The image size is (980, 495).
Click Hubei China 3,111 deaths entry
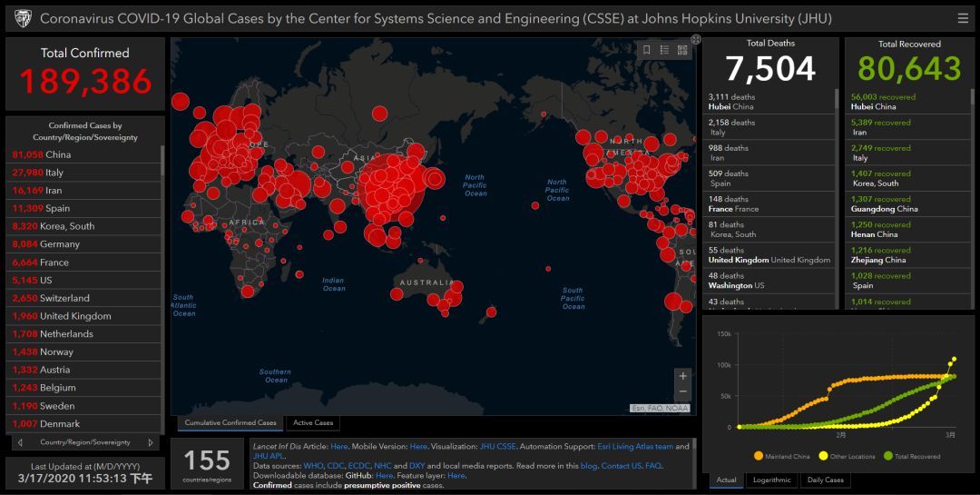769,102
